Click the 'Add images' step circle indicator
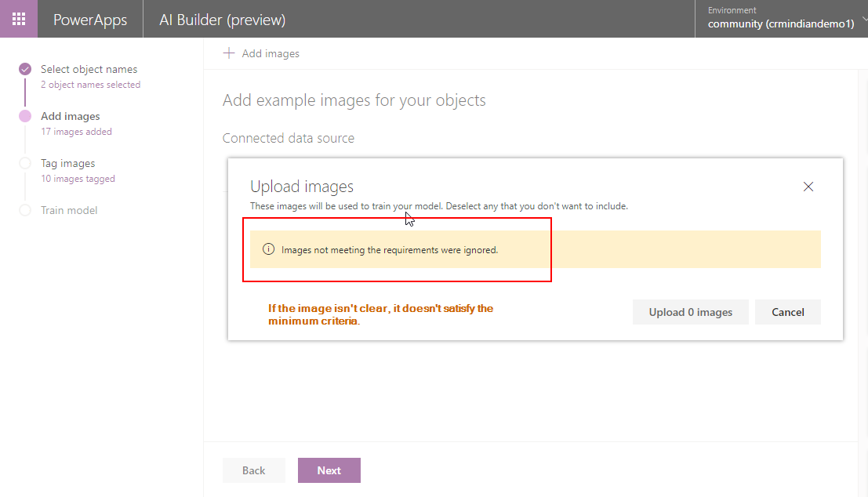Image resolution: width=868 pixels, height=497 pixels. [x=25, y=116]
